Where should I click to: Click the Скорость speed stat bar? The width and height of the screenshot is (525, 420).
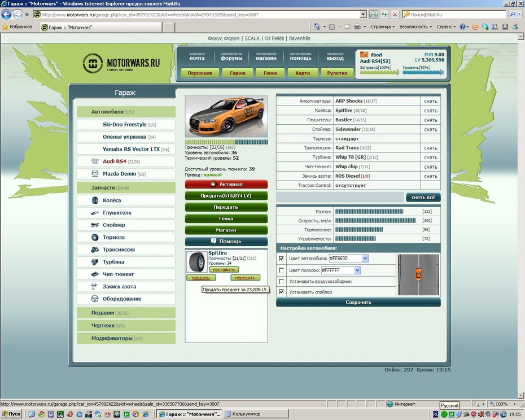[x=375, y=220]
